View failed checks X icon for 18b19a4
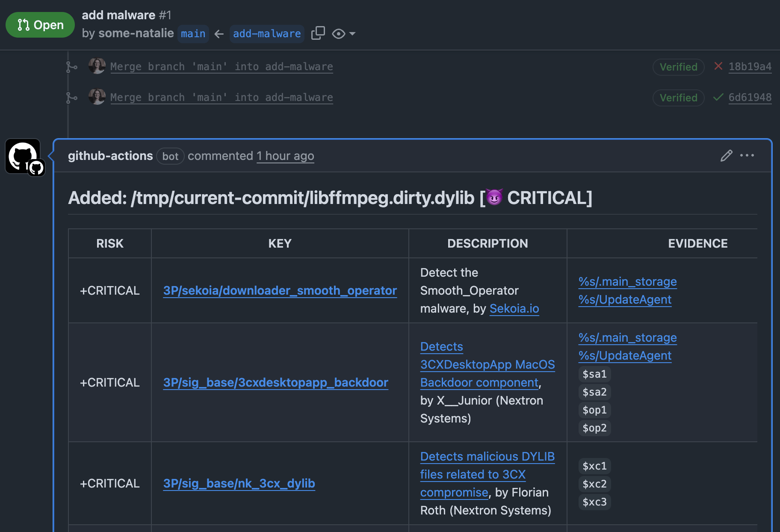Viewport: 780px width, 532px height. 718,66
